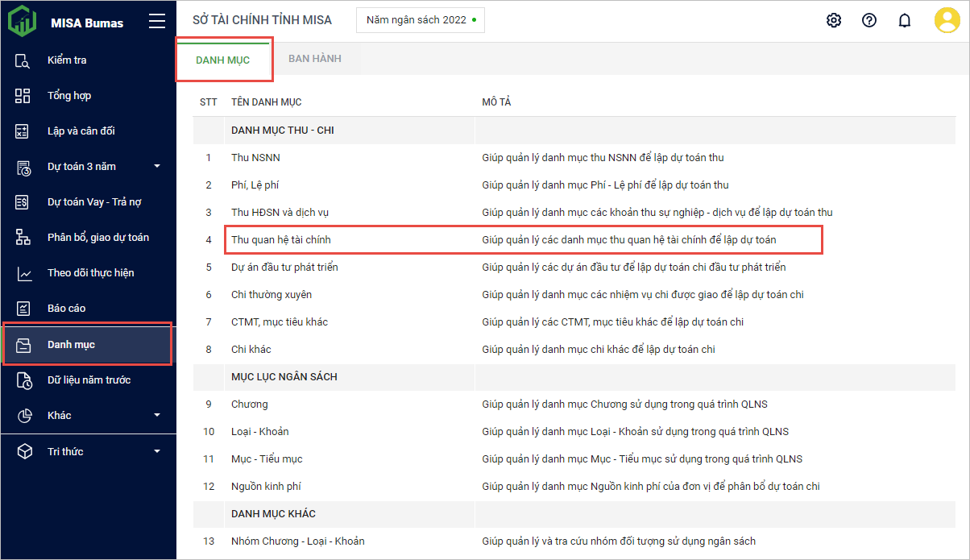Select the DANH MỤC tab
970x560 pixels.
(x=223, y=60)
